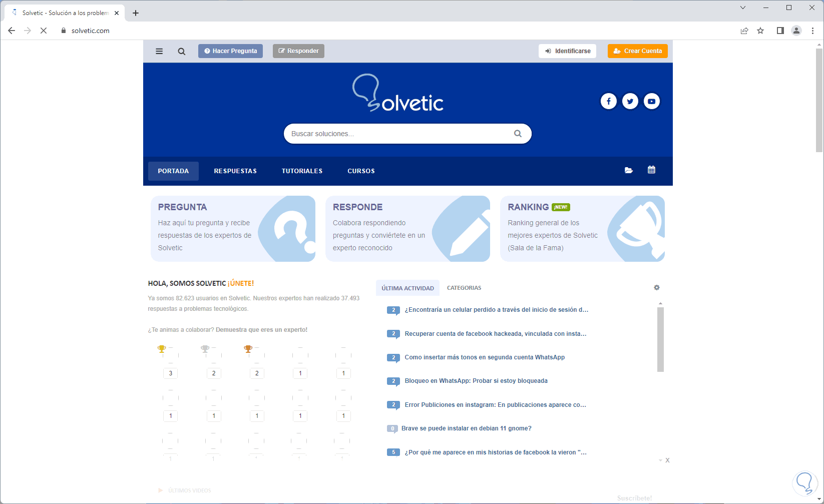Click the search magnifier in top bar
824x504 pixels.
182,51
